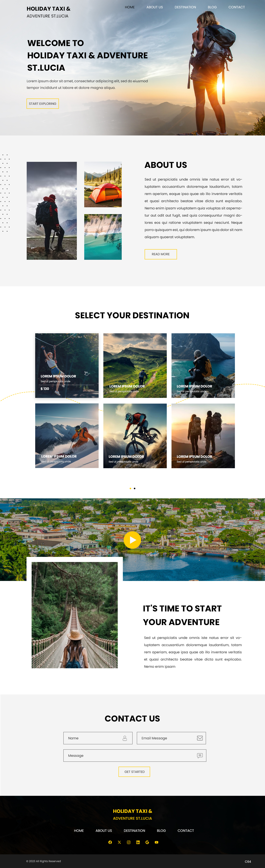This screenshot has width=265, height=868.
Task: Submit with the Get Started button
Action: tap(134, 772)
